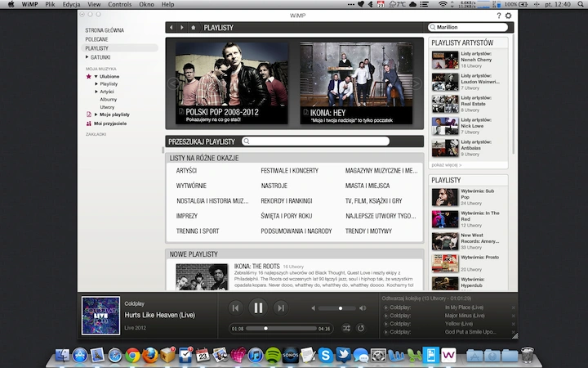Mute using the low-volume speaker icon
588x368 pixels.
pos(313,308)
